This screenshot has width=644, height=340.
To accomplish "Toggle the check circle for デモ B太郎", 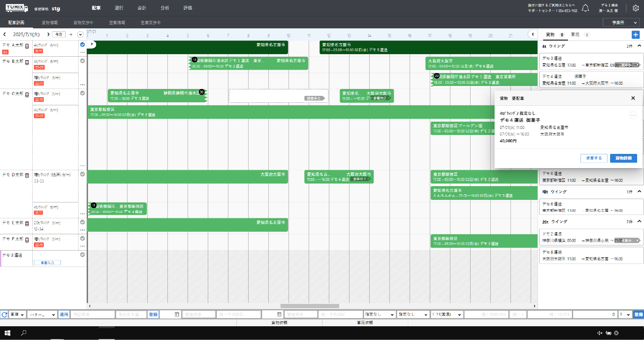I will 82,61.
